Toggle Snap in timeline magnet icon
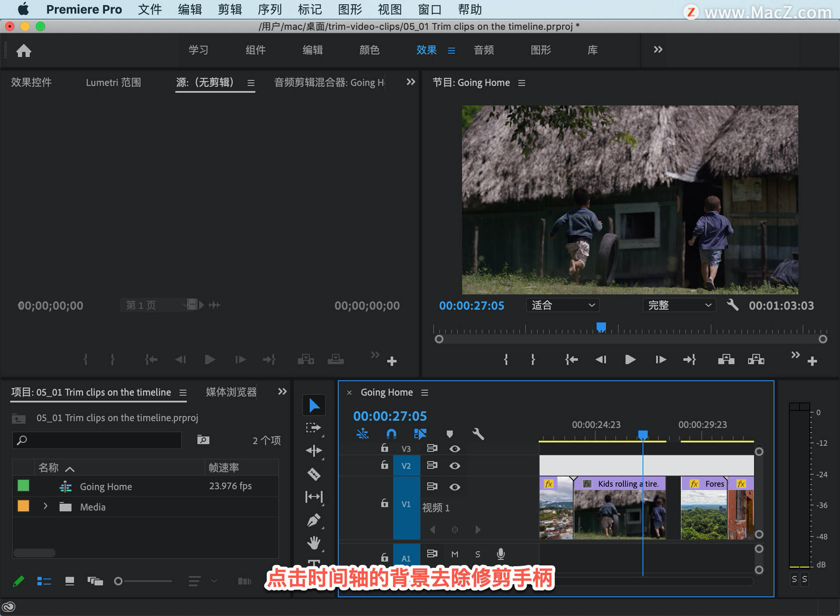The image size is (840, 616). (x=391, y=434)
